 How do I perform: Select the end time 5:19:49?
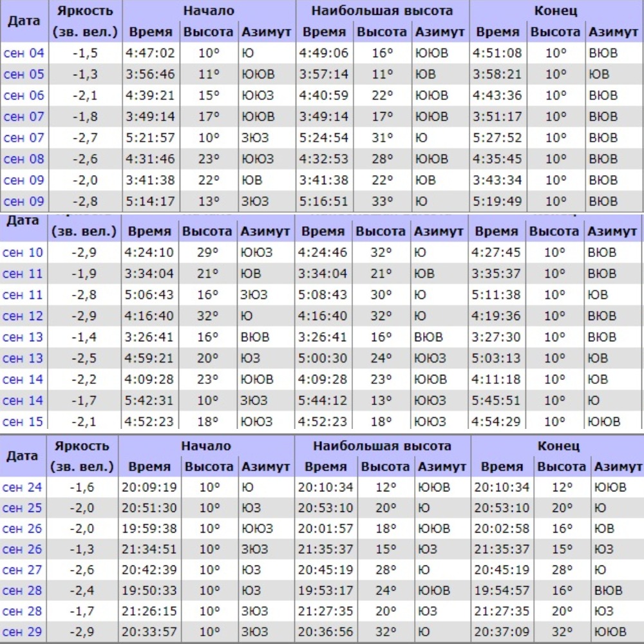point(497,201)
